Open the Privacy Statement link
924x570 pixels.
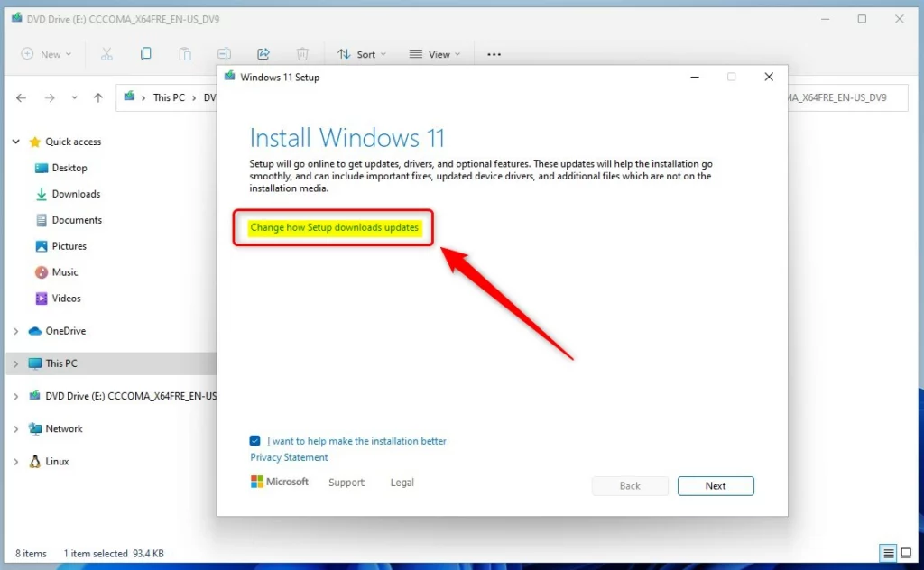tap(289, 457)
